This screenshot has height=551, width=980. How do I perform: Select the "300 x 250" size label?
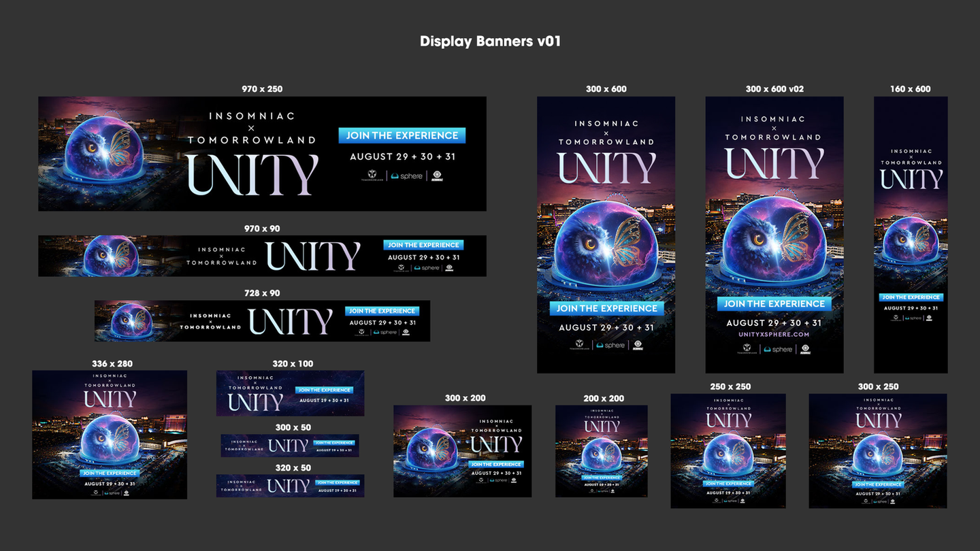[x=878, y=386]
